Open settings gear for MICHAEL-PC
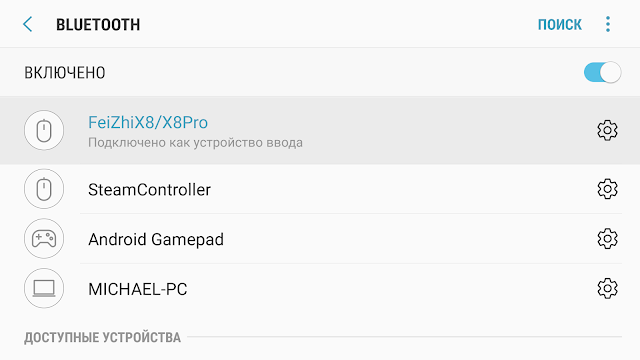The image size is (640, 360). coord(607,289)
